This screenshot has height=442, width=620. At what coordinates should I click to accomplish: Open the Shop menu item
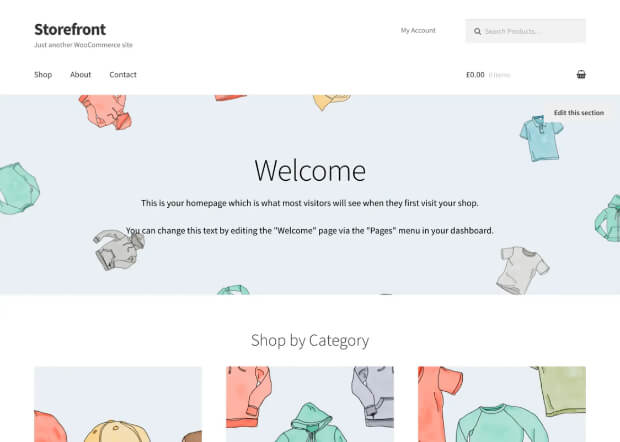coord(43,75)
